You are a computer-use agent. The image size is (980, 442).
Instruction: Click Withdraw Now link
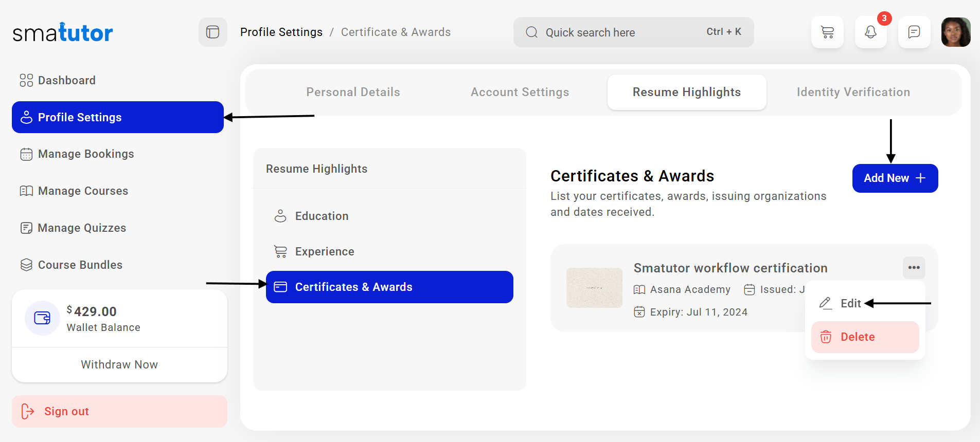pos(119,365)
